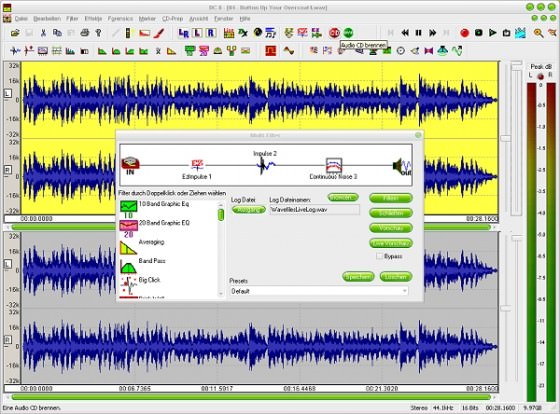Toggle the R channel box of top waveform
The image size is (560, 414).
pyautogui.click(x=8, y=170)
